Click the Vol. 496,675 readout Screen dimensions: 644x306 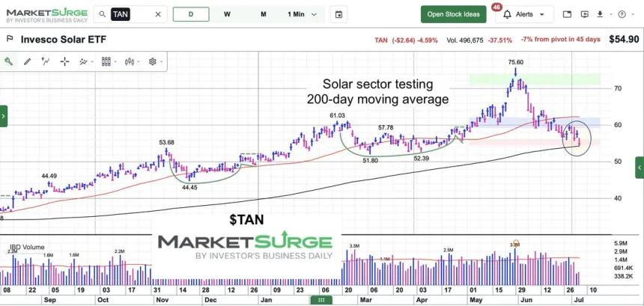point(465,40)
